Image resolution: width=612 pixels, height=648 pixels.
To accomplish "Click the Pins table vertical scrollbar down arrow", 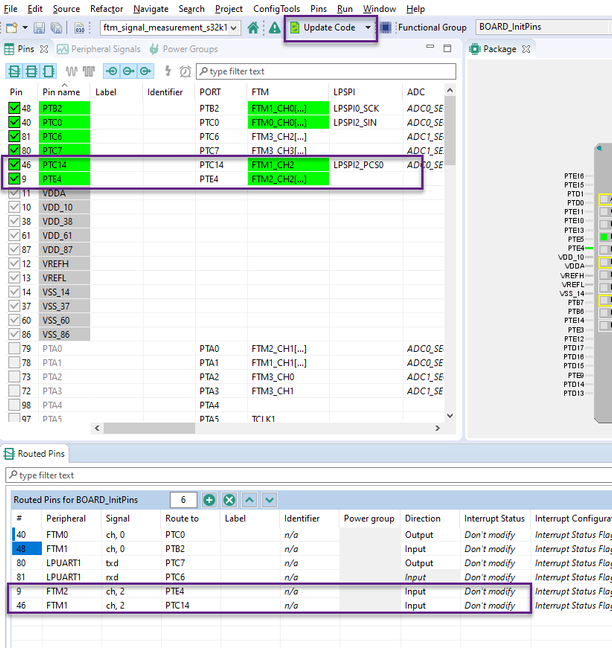I will pos(450,416).
